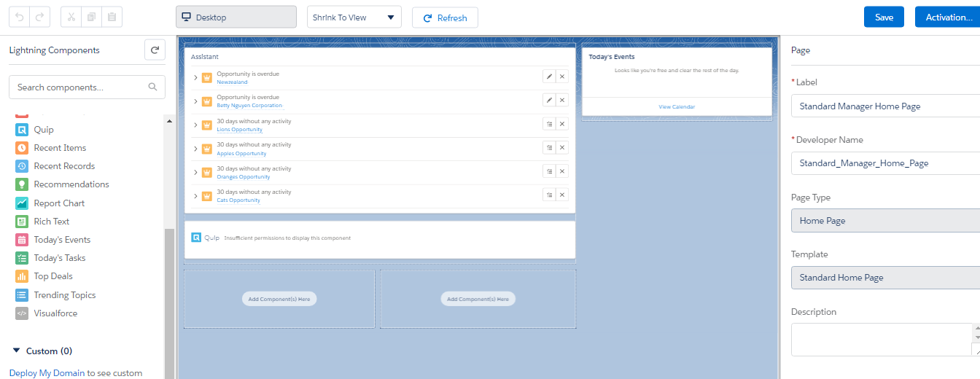
Task: Open the Cats Opportunity link
Action: pyautogui.click(x=238, y=200)
